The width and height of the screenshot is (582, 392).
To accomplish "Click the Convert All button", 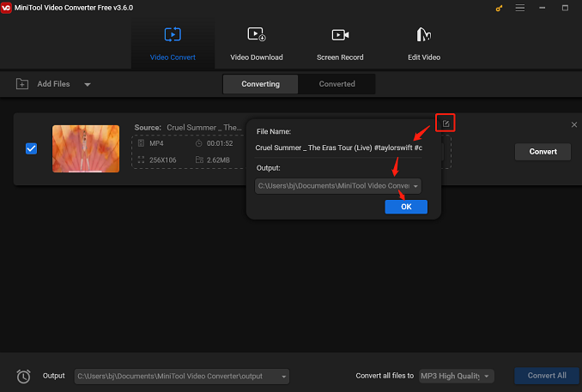I will tap(547, 376).
